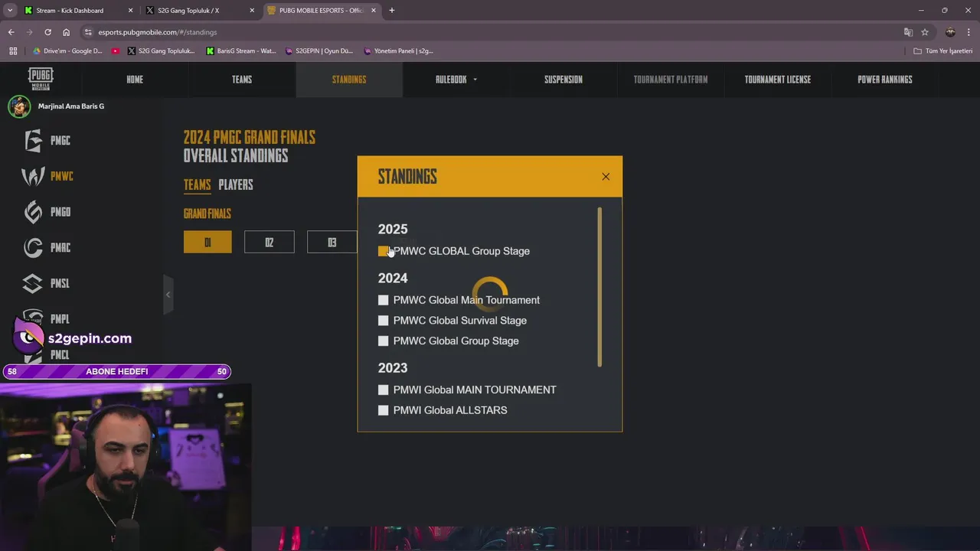This screenshot has height=551, width=980.
Task: Go back to previous page
Action: 11,32
